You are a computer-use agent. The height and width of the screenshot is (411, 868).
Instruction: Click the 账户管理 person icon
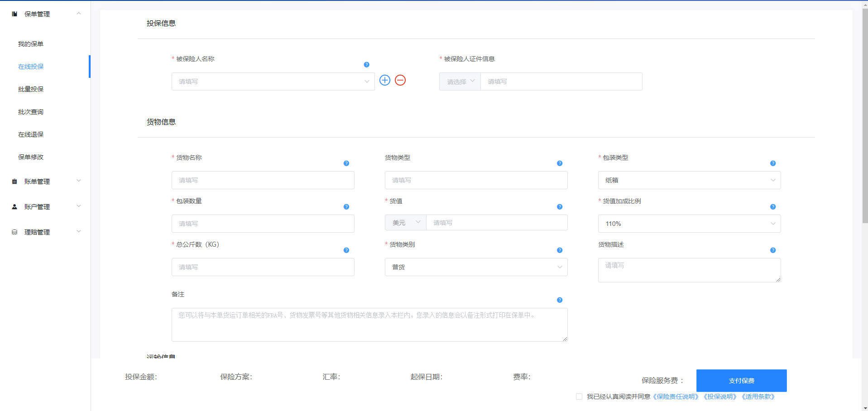point(14,207)
